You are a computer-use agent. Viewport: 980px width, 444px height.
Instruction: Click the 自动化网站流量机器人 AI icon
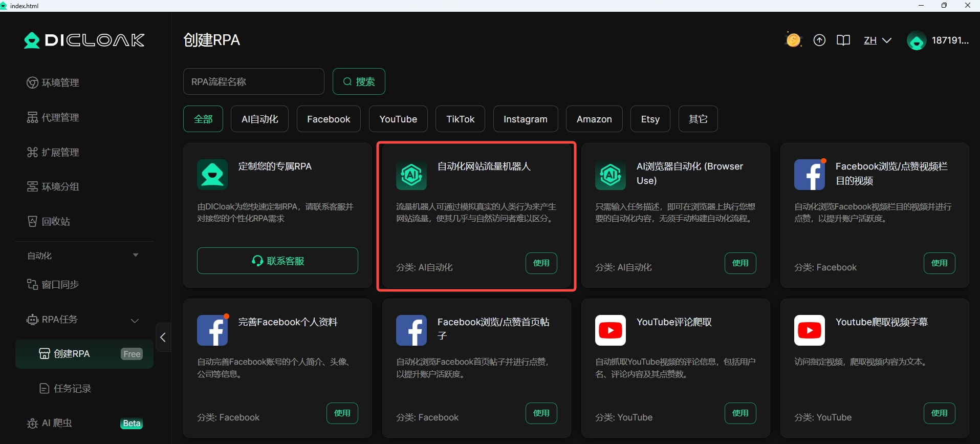pos(411,175)
